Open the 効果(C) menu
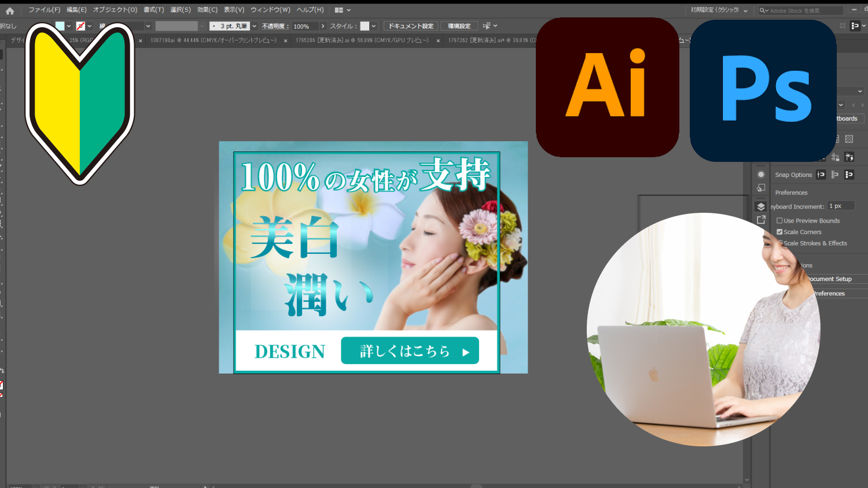868x488 pixels. pos(207,10)
